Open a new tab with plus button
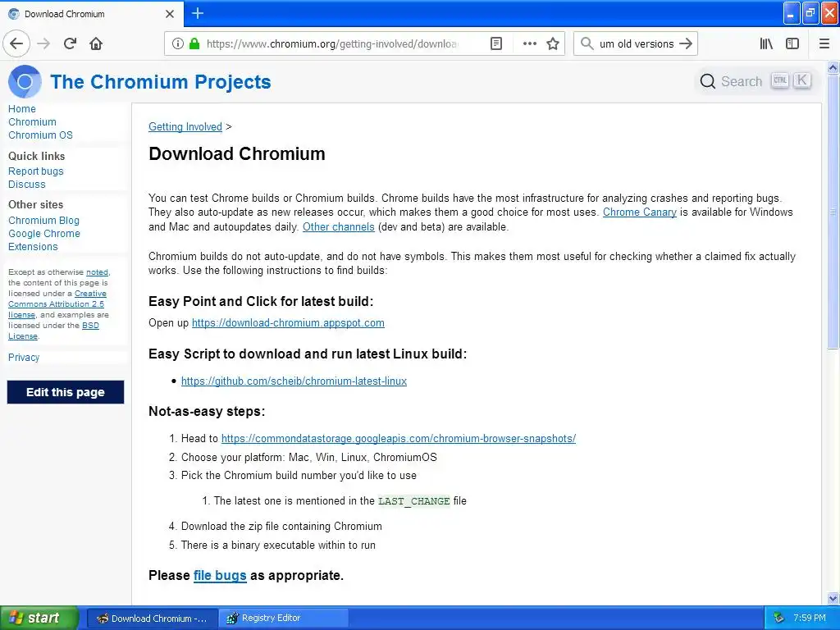This screenshot has width=840, height=630. pyautogui.click(x=198, y=13)
